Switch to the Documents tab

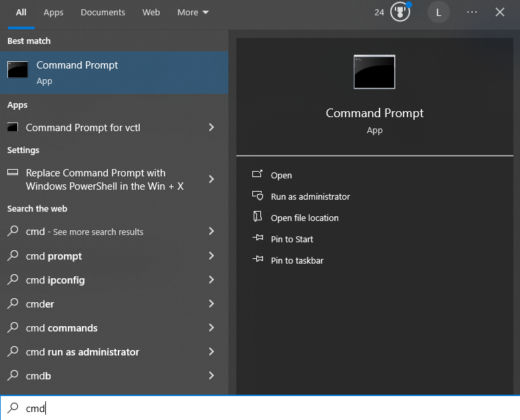click(103, 12)
